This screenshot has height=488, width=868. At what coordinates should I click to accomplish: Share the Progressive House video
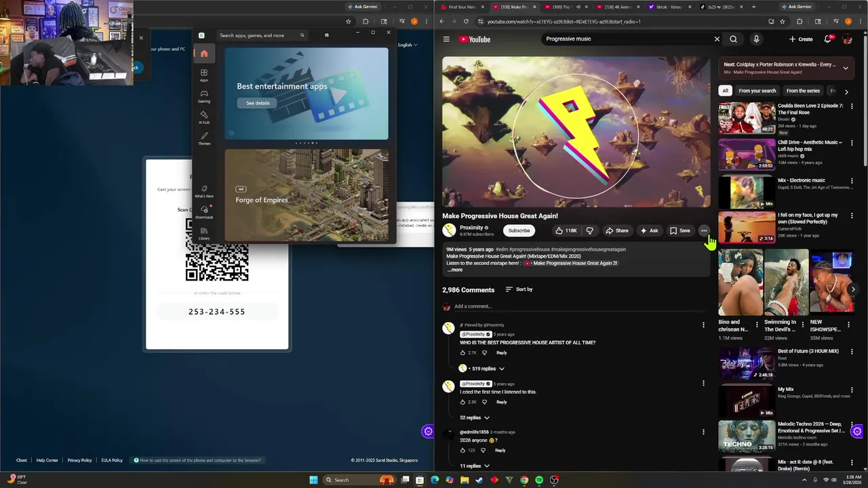pyautogui.click(x=616, y=230)
